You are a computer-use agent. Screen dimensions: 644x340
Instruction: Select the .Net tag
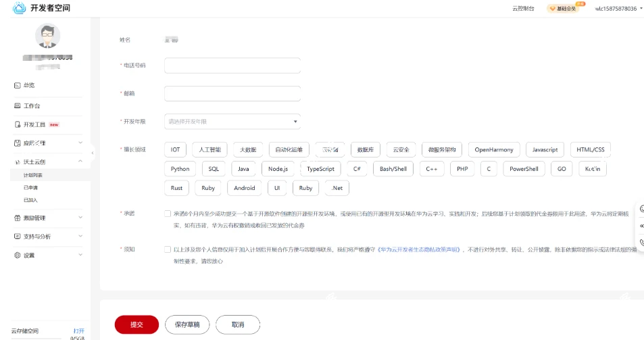(x=337, y=188)
